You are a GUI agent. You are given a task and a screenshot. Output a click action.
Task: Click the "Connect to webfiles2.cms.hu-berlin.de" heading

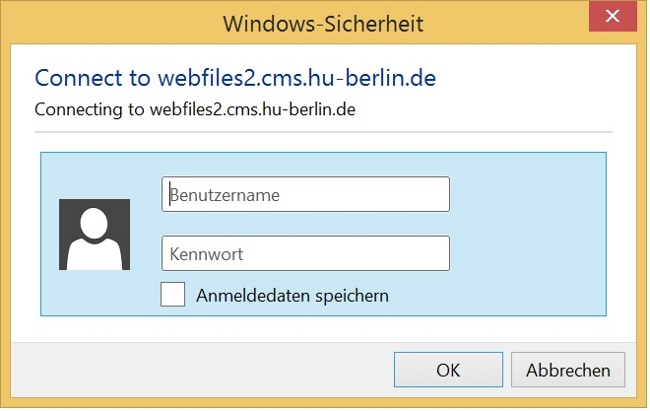[236, 78]
